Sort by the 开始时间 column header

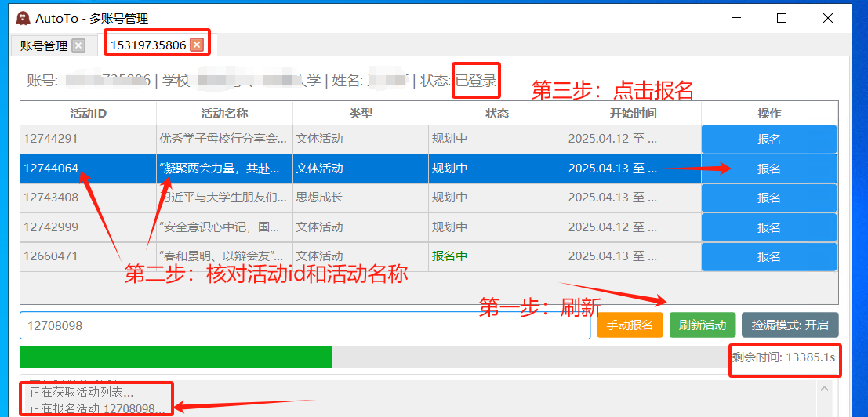(633, 114)
